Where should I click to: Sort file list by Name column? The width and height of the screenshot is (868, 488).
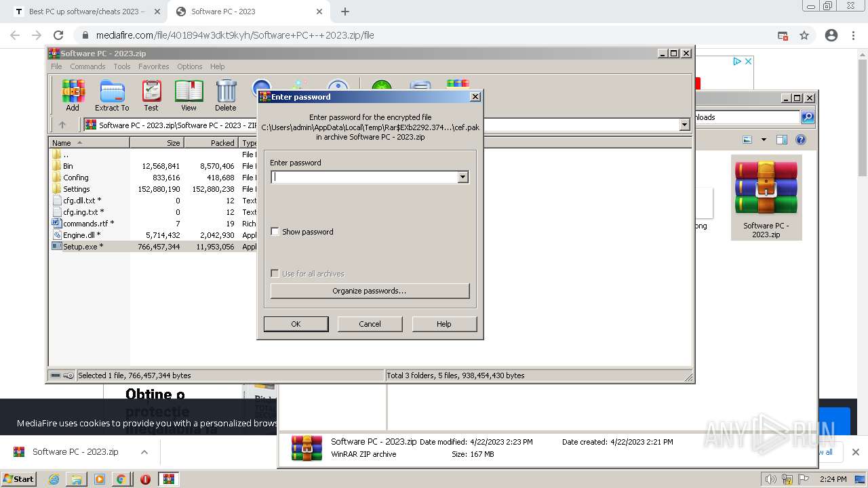[x=90, y=143]
